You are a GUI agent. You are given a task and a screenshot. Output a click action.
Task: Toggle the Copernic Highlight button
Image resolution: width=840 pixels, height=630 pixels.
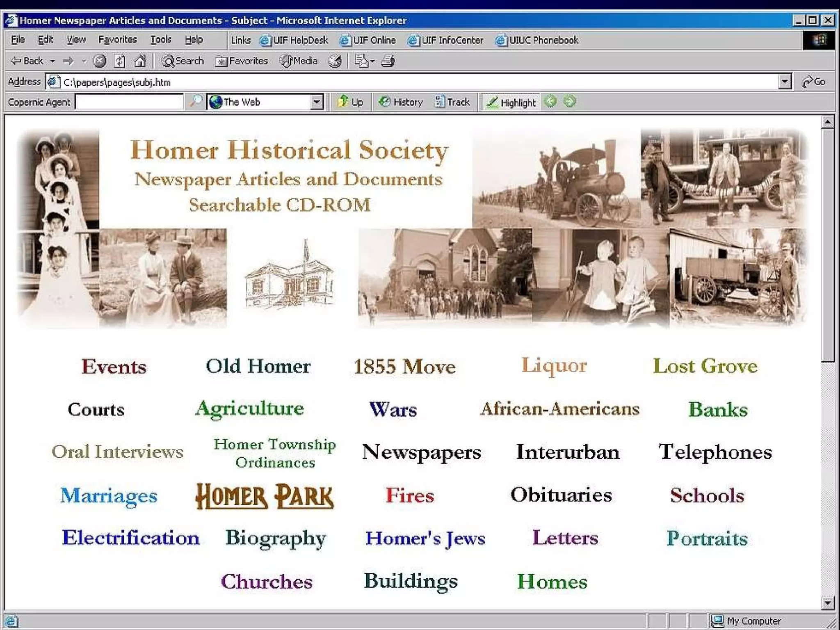[511, 102]
